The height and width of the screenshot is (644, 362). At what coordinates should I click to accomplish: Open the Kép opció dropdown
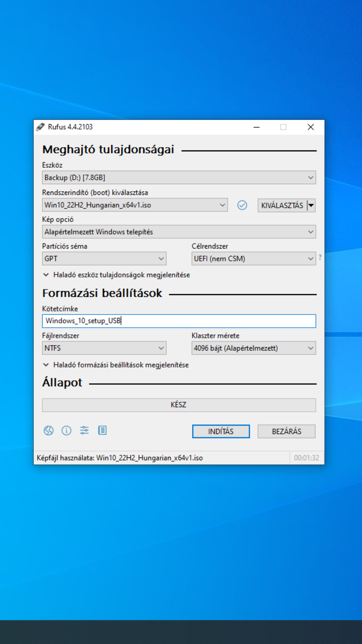click(179, 232)
